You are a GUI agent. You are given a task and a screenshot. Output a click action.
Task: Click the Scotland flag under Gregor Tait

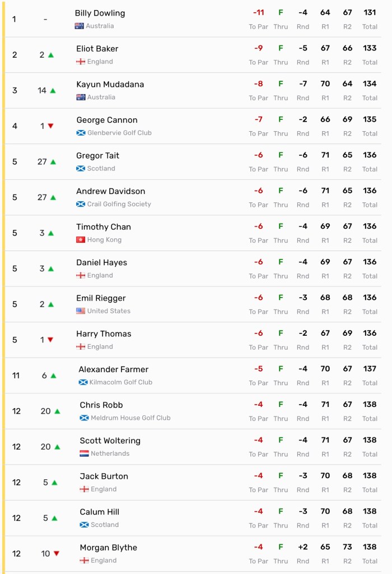(x=81, y=169)
